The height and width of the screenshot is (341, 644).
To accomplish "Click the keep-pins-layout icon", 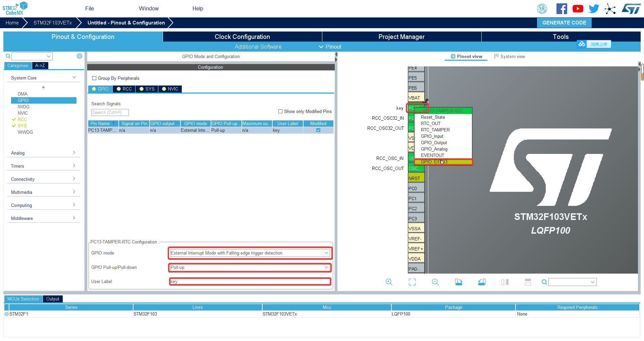I will point(528,282).
